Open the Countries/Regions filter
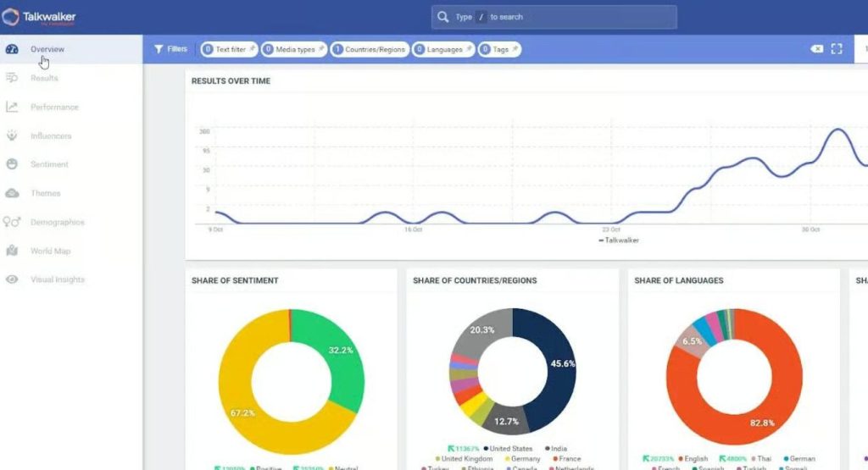The height and width of the screenshot is (470, 868). 370,49
